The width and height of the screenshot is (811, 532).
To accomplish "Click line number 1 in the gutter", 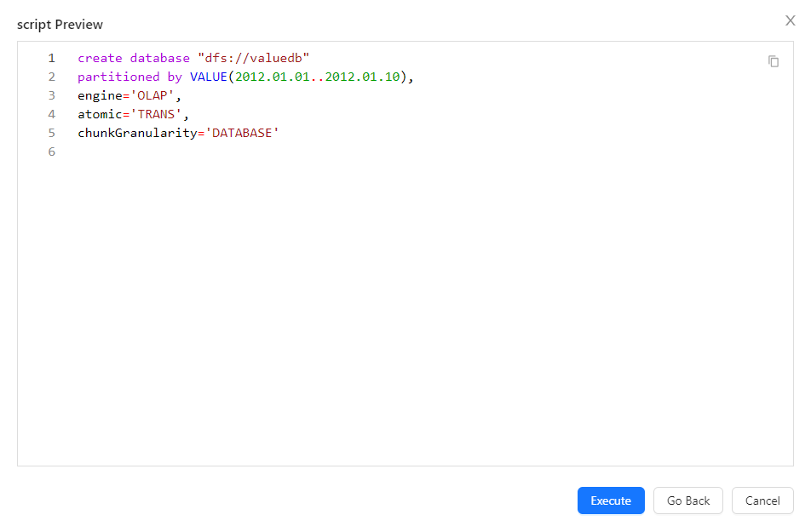I will [x=51, y=59].
